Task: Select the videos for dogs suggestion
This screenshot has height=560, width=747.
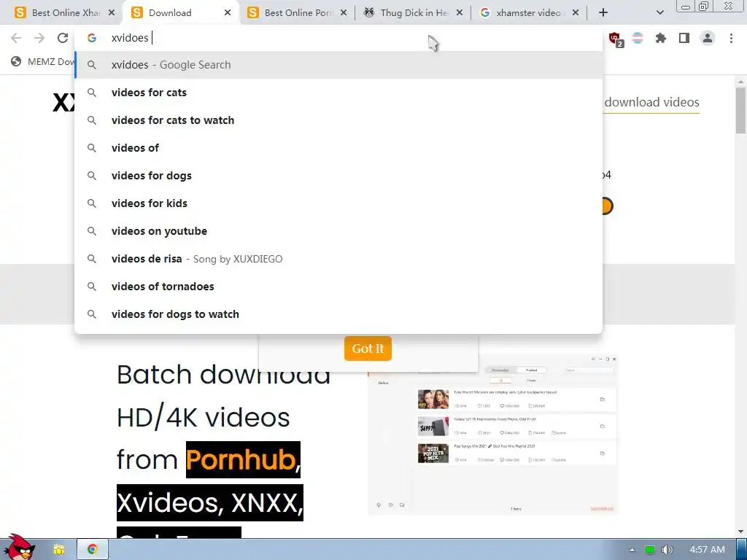Action: [x=338, y=175]
